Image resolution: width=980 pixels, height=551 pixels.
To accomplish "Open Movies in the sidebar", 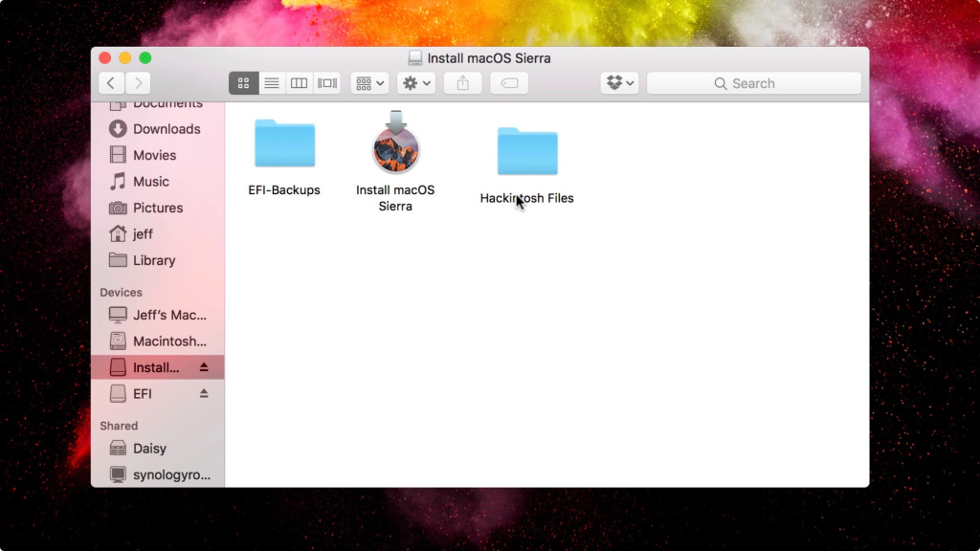I will click(158, 155).
